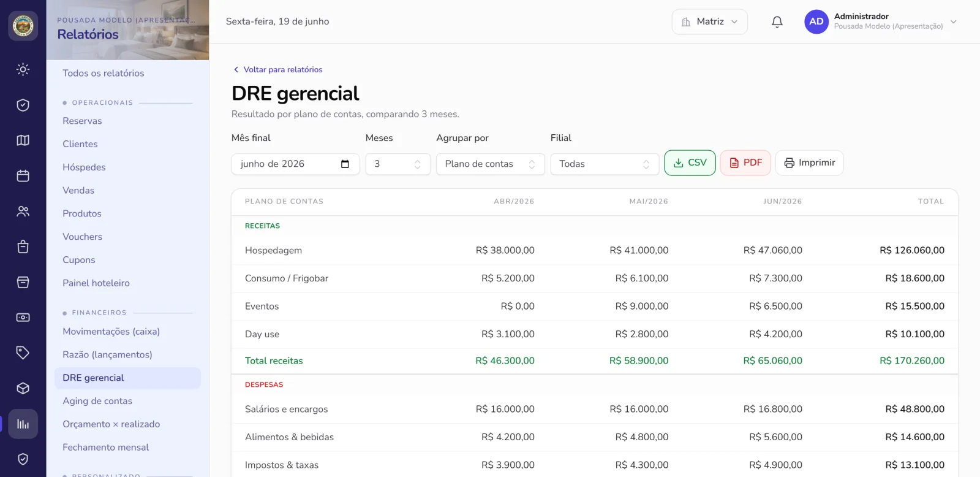Click the Imprimir button

click(x=810, y=163)
